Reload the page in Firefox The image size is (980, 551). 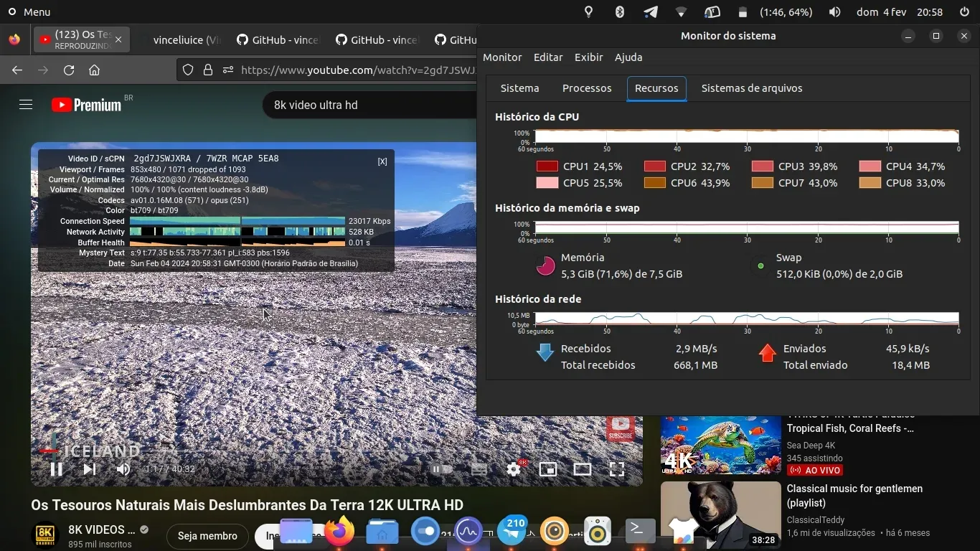pyautogui.click(x=69, y=70)
